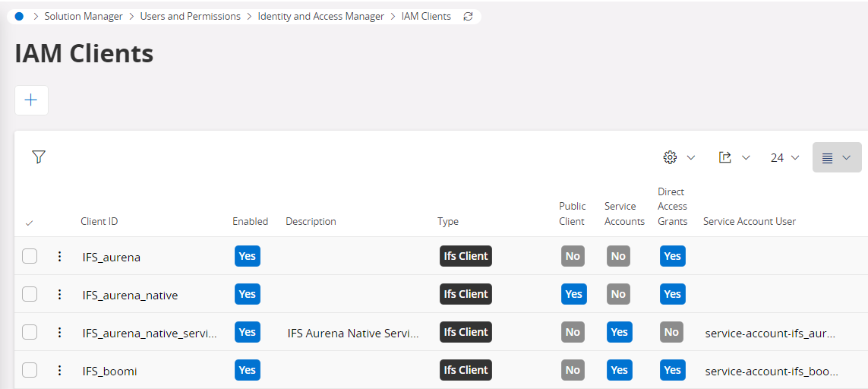Click the blue home dot in breadcrumb
Screen dimensions: 868x389
pos(19,16)
